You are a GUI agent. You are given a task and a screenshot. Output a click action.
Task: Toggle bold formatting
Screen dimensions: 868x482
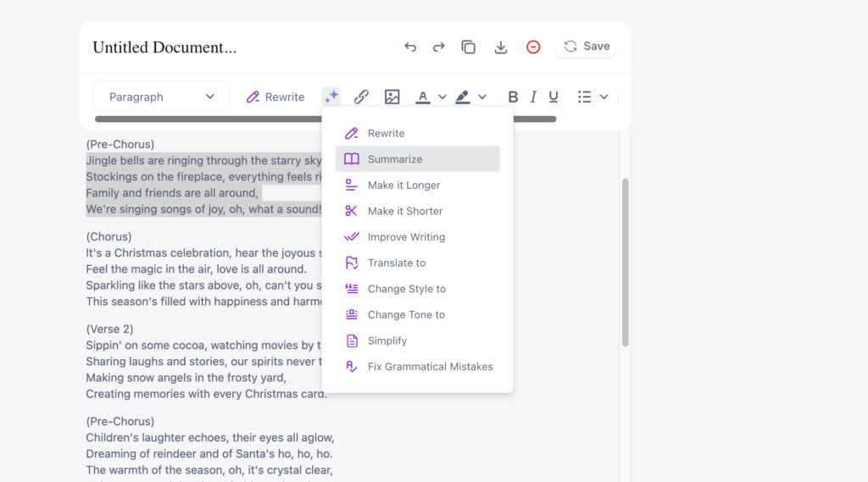[x=513, y=97]
